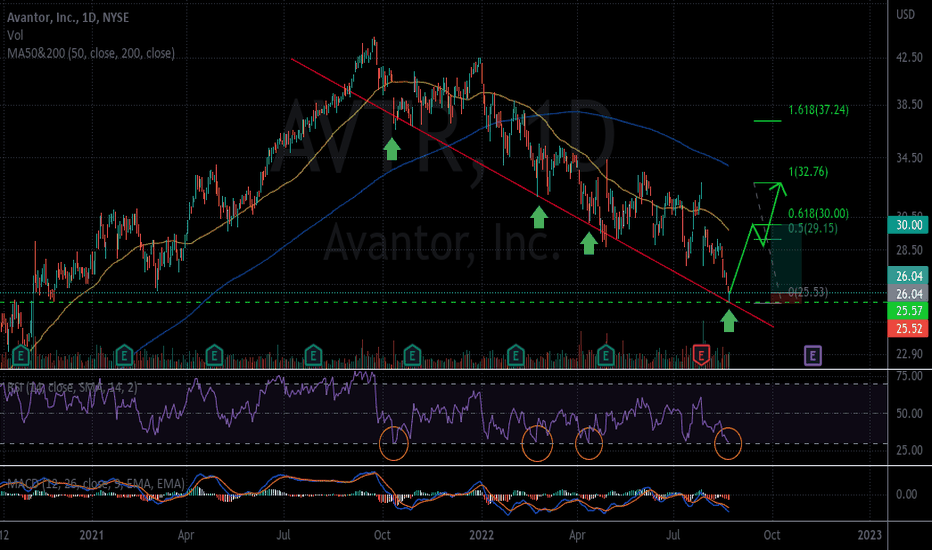Click the purple upcoming earnings marker
Image resolution: width=932 pixels, height=550 pixels.
tap(813, 356)
